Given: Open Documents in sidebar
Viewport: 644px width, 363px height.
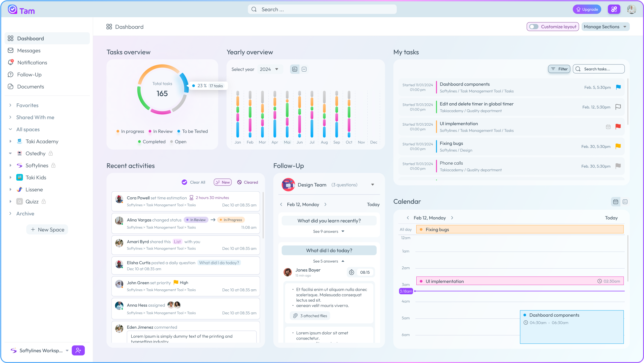Looking at the screenshot, I should coord(30,86).
